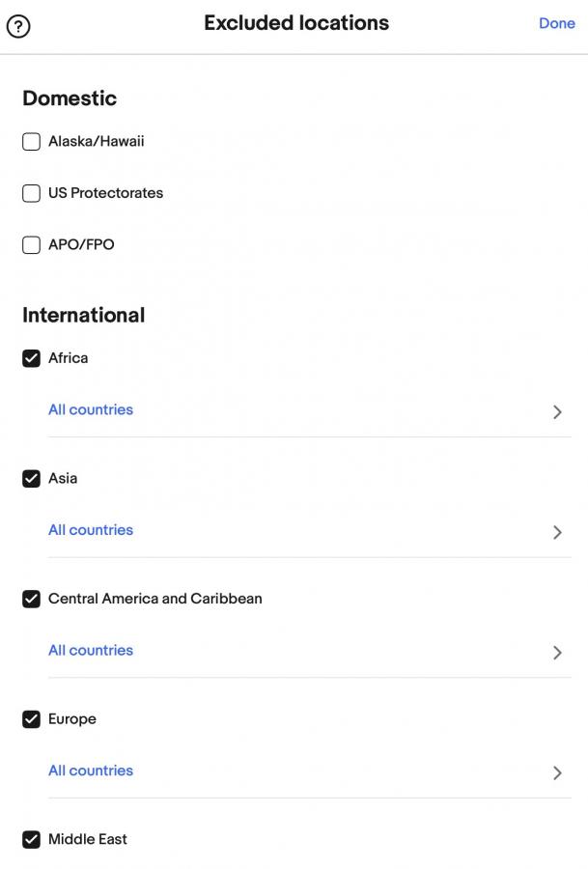Screen dimensions: 588x869
Task: Uncheck Central America and Caribbean checkbox
Action: 31,599
